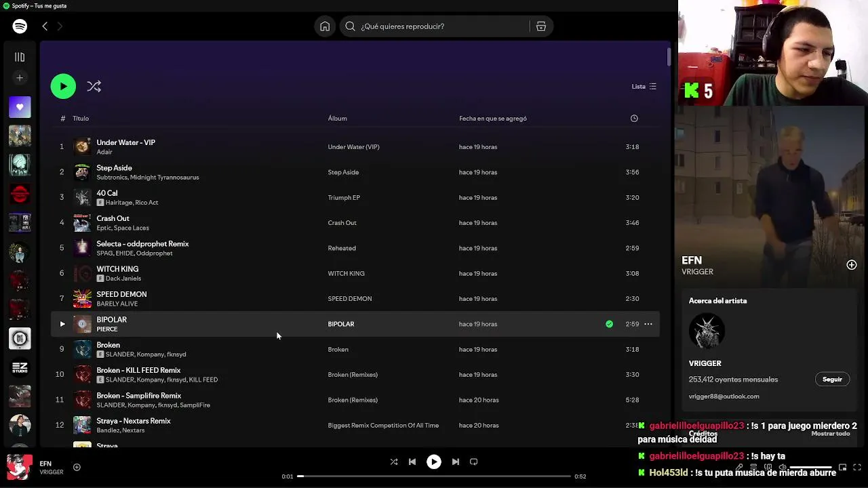Open the Browse icon in the search bar
The width and height of the screenshot is (868, 488).
541,26
